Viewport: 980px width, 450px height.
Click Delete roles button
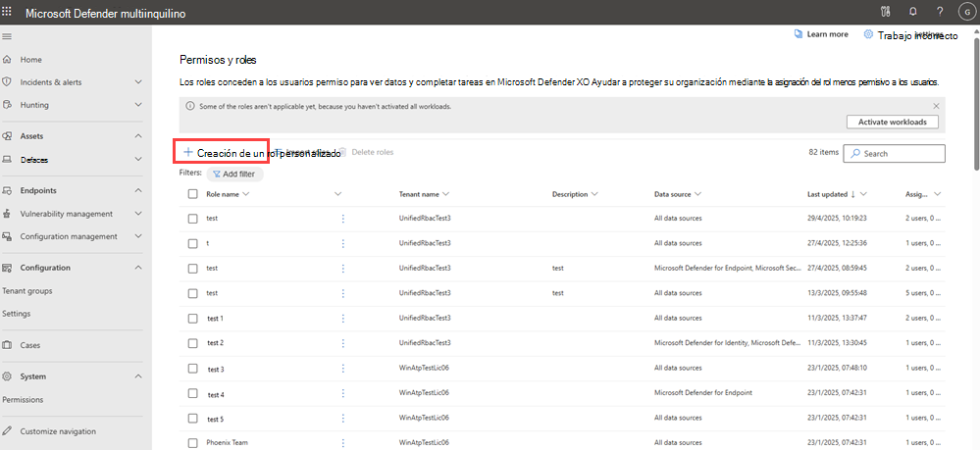pyautogui.click(x=367, y=152)
